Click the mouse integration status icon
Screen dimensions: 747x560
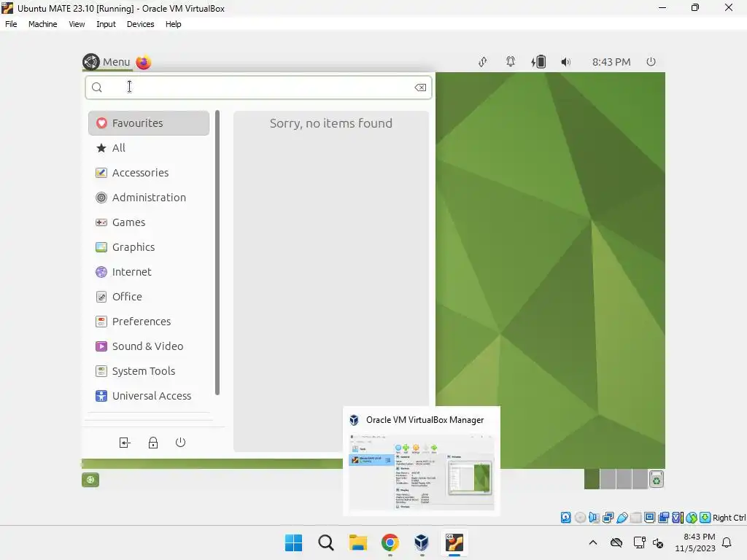[x=692, y=518]
